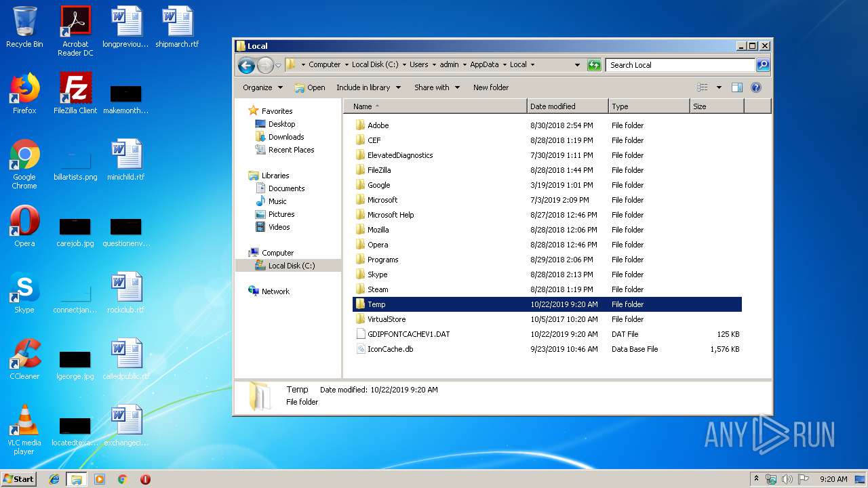Select VLC media player desktop shortcut
This screenshot has height=488, width=868.
(24, 430)
